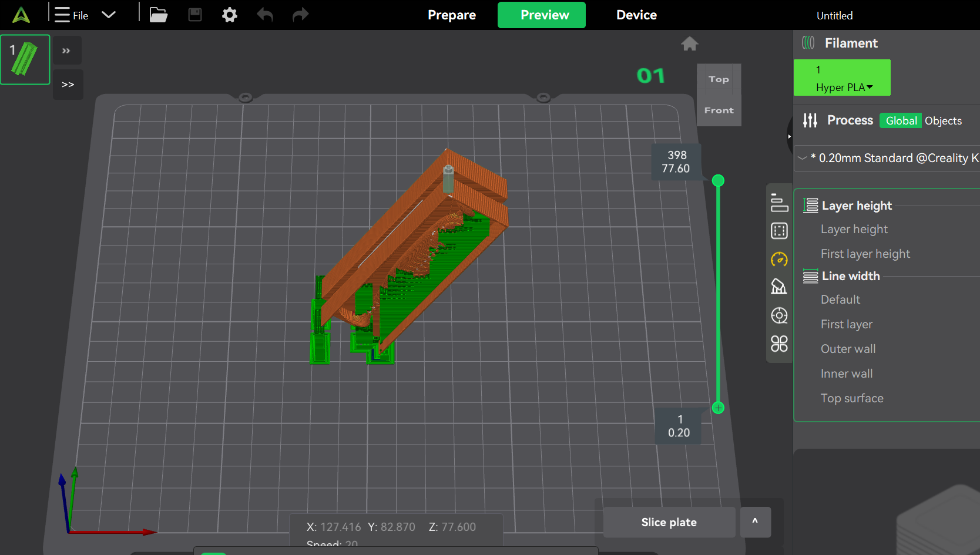980x555 pixels.
Task: Collapse right sidebar with arrow handle
Action: point(789,136)
